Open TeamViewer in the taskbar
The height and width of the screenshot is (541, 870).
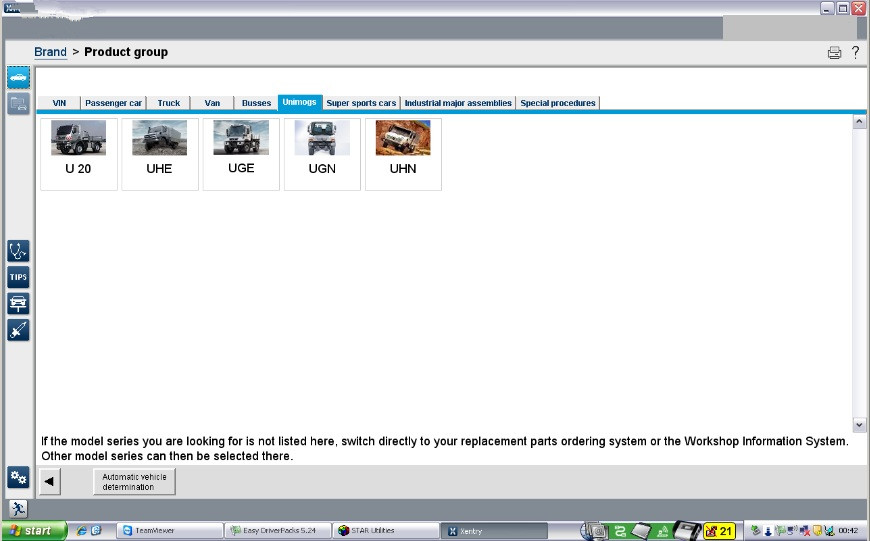pyautogui.click(x=170, y=531)
